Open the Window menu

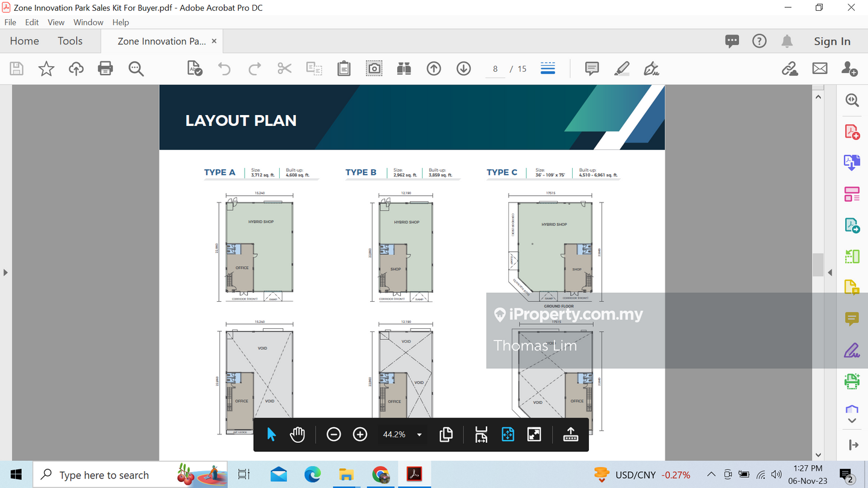point(88,22)
